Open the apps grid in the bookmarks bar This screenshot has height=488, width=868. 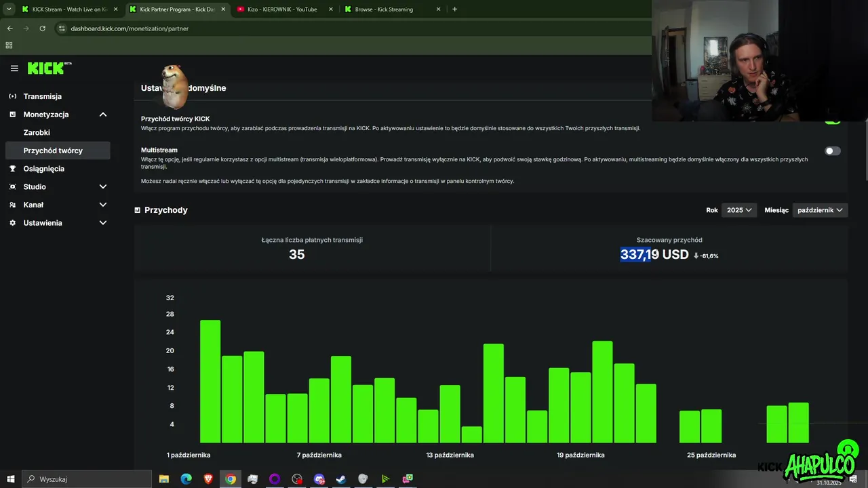coord(9,45)
